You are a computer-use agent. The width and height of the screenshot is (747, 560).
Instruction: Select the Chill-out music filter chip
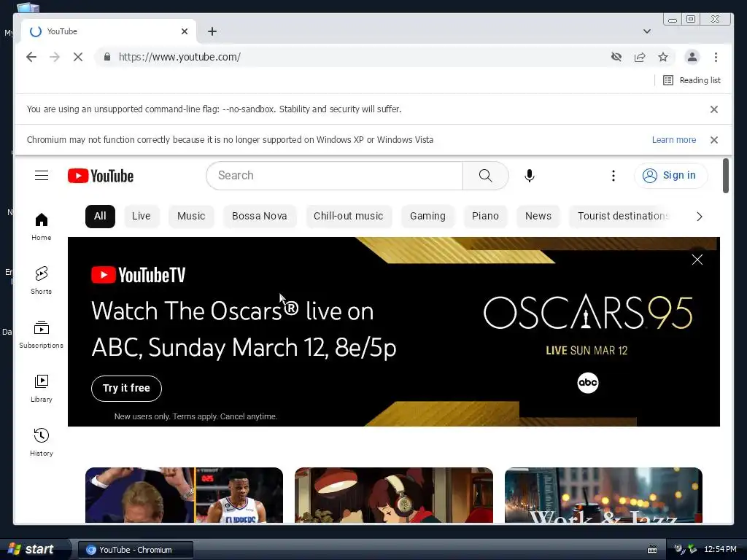coord(348,216)
